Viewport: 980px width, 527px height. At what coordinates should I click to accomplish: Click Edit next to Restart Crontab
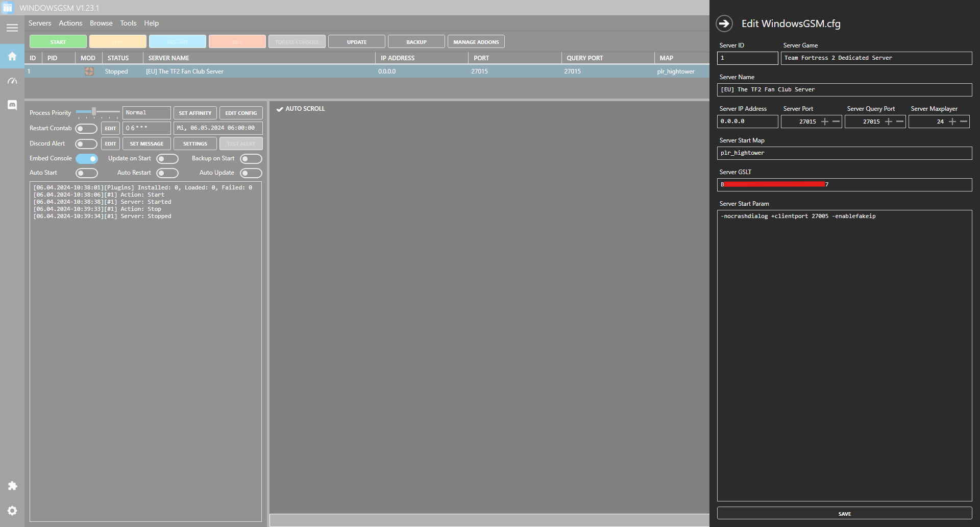pos(110,128)
